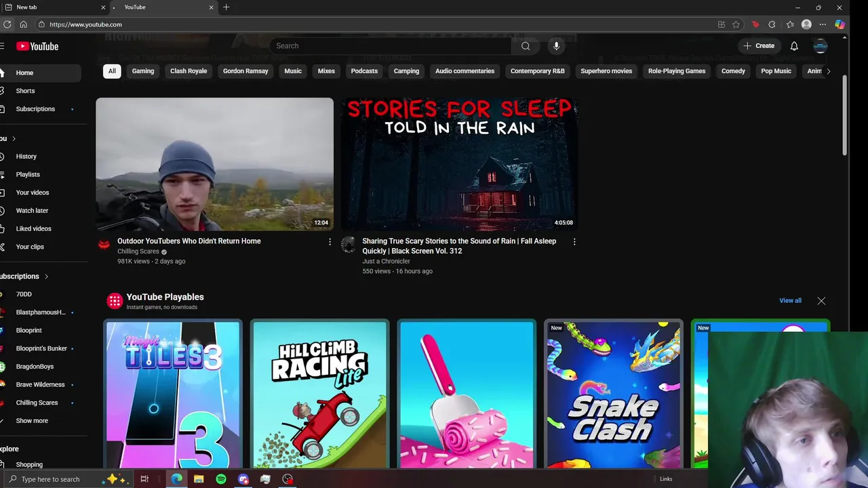Click the address bar URL
This screenshot has height=488, width=868.
click(x=85, y=24)
